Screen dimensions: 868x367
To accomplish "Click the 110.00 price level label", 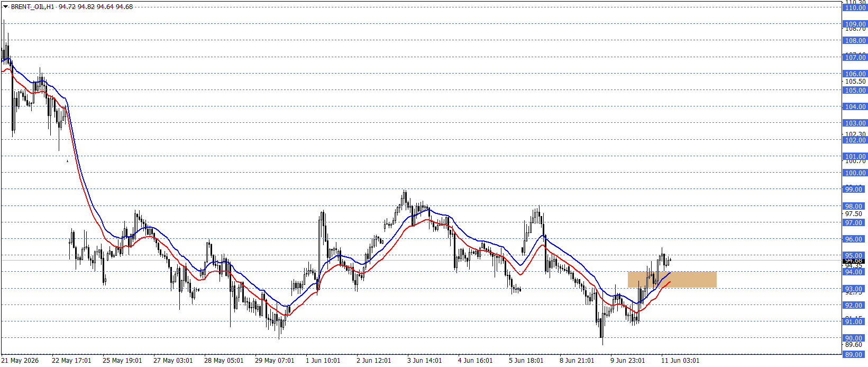I will click(x=855, y=8).
